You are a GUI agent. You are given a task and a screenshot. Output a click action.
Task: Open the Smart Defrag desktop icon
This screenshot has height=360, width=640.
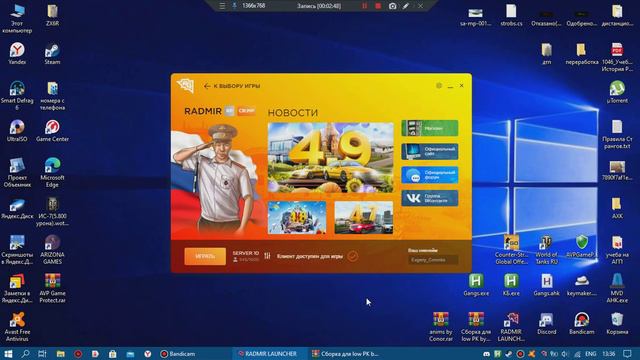click(17, 96)
